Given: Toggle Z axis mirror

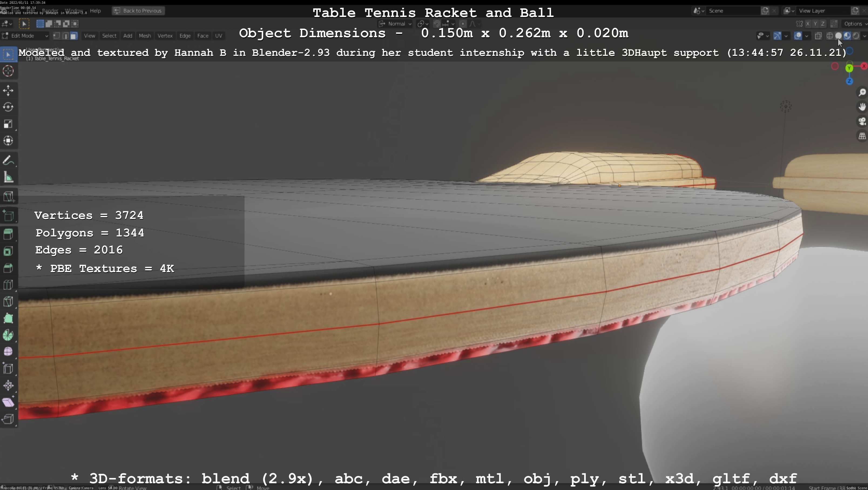Looking at the screenshot, I should click(823, 24).
